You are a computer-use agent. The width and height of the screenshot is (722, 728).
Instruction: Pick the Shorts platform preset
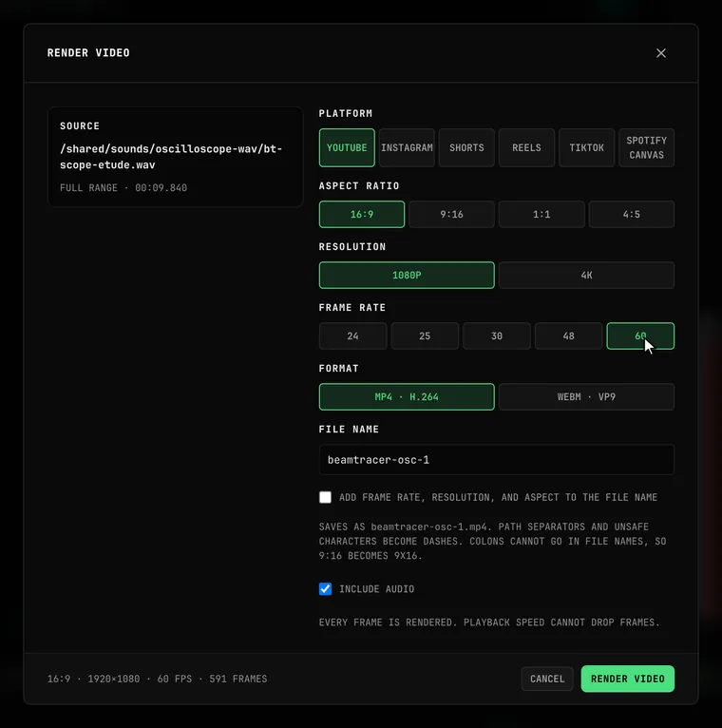coord(466,147)
